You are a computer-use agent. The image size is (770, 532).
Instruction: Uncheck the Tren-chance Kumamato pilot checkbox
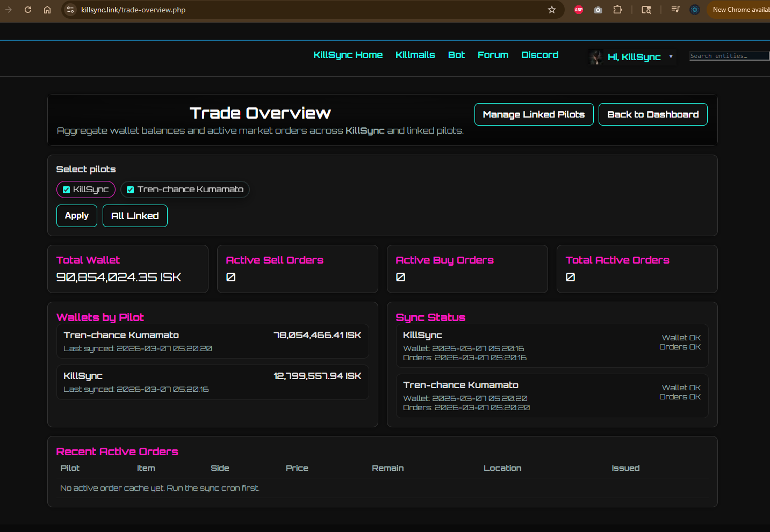130,190
